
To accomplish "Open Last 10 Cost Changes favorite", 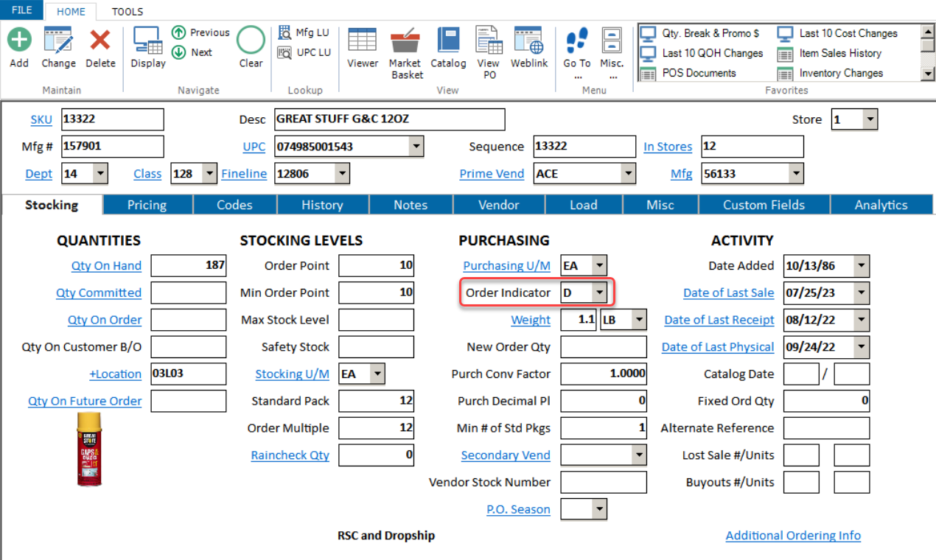I will 838,33.
